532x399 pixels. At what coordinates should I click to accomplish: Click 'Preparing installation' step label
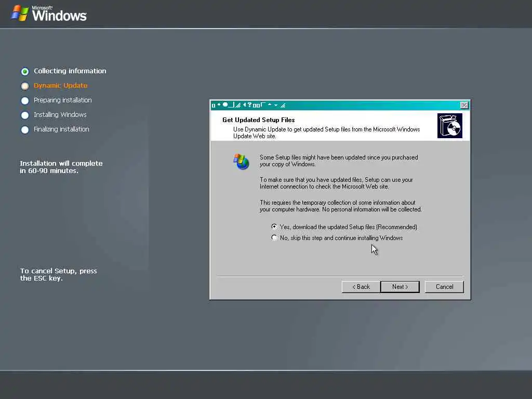tap(62, 100)
